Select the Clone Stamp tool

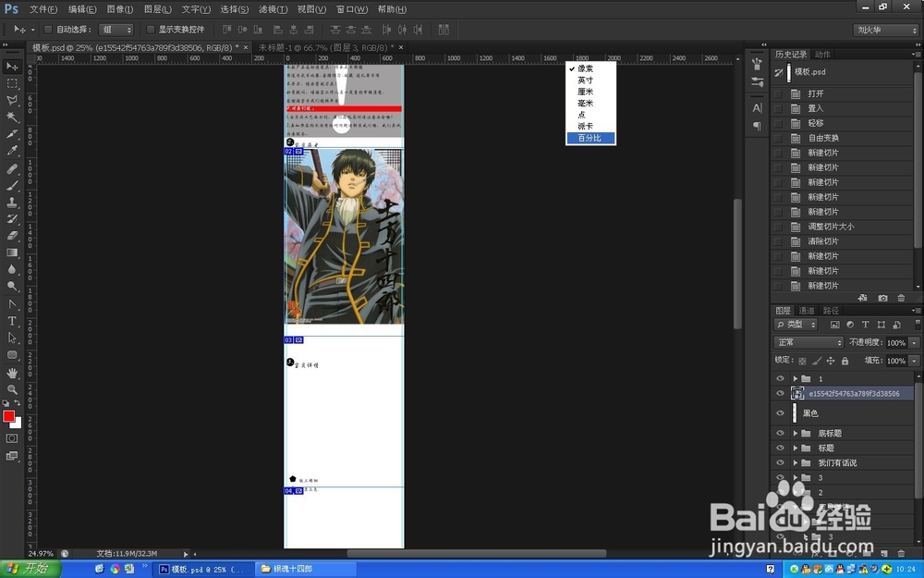(12, 203)
